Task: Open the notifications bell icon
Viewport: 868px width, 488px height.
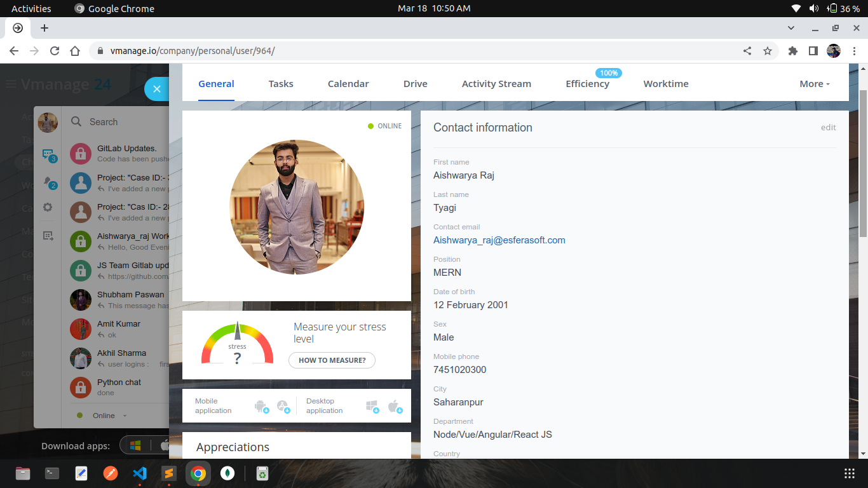Action: [x=48, y=182]
